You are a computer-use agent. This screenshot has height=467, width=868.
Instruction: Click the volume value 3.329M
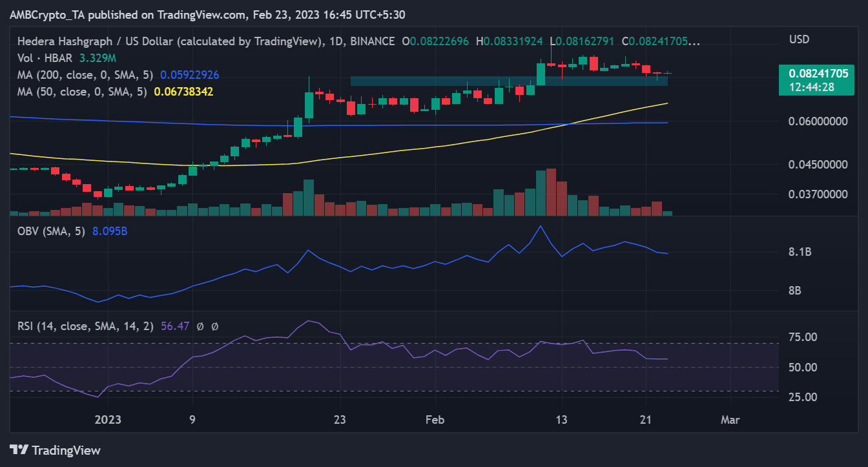(x=97, y=58)
